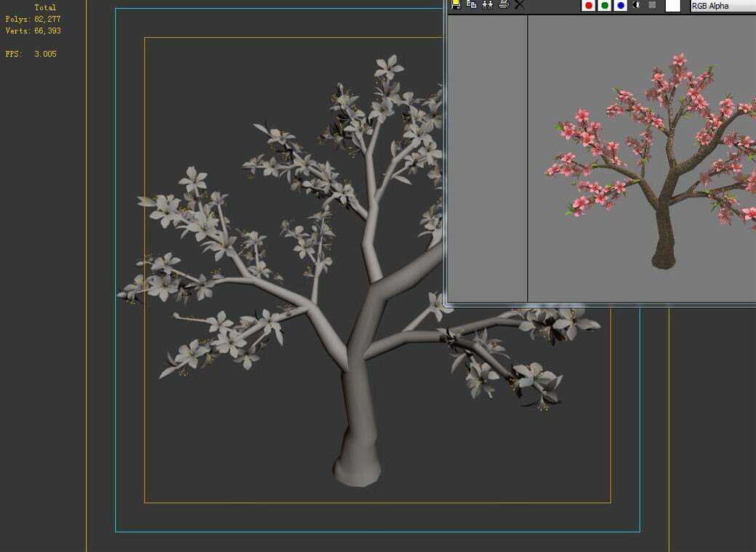Clear the rendered frame window
756x552 pixels.
pyautogui.click(x=518, y=5)
